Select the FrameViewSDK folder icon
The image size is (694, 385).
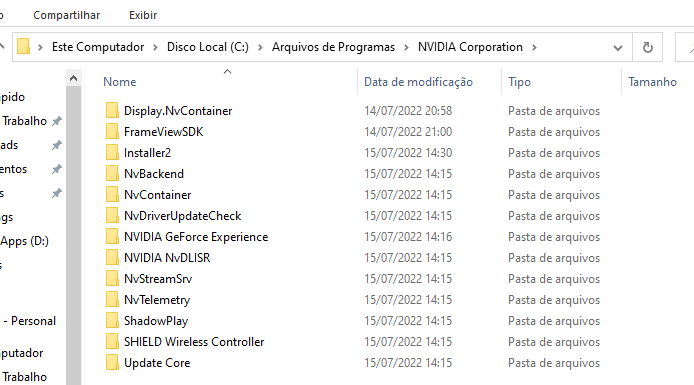click(112, 131)
